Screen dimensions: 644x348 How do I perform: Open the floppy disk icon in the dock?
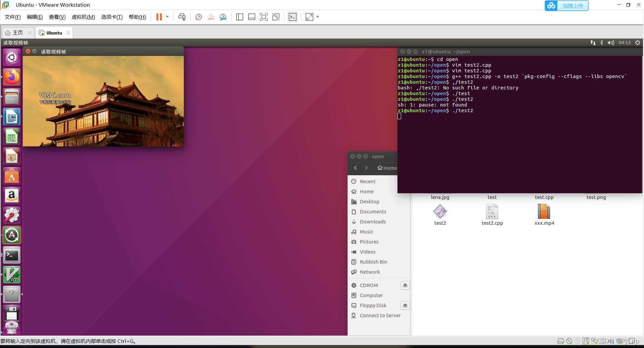12,314
